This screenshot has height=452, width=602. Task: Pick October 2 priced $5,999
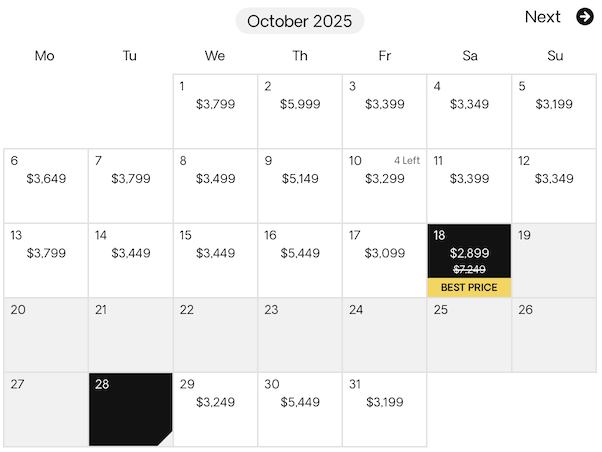pos(300,111)
